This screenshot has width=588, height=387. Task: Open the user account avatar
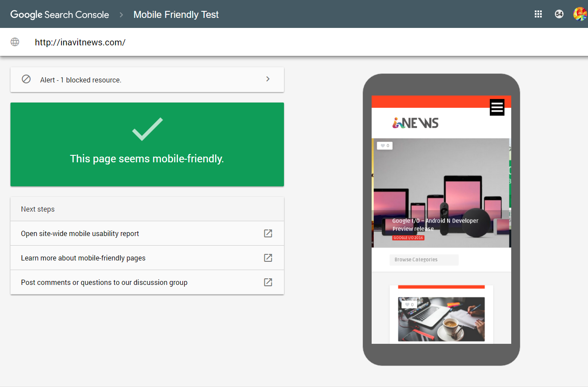[580, 14]
